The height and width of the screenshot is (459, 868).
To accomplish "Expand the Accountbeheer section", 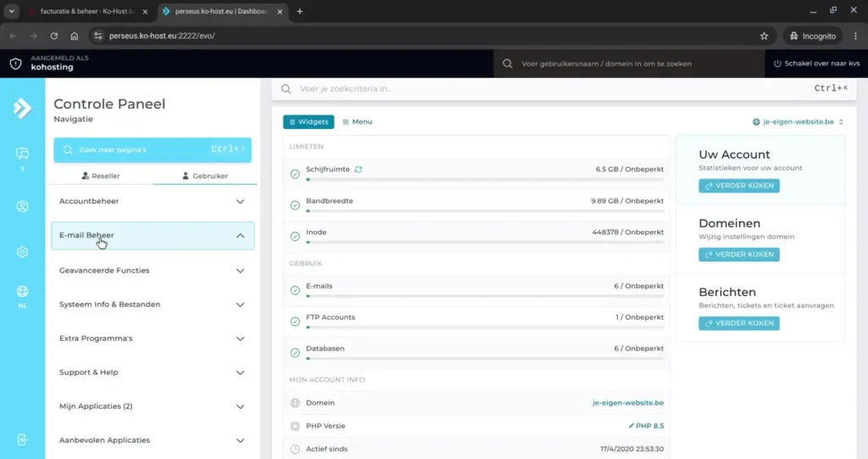I will pyautogui.click(x=153, y=201).
